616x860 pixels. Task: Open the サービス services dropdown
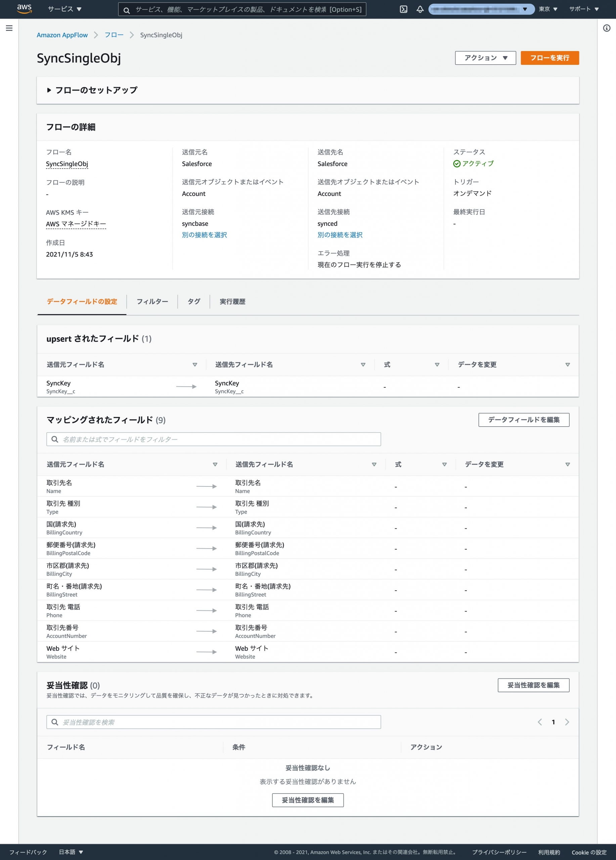[x=64, y=9]
